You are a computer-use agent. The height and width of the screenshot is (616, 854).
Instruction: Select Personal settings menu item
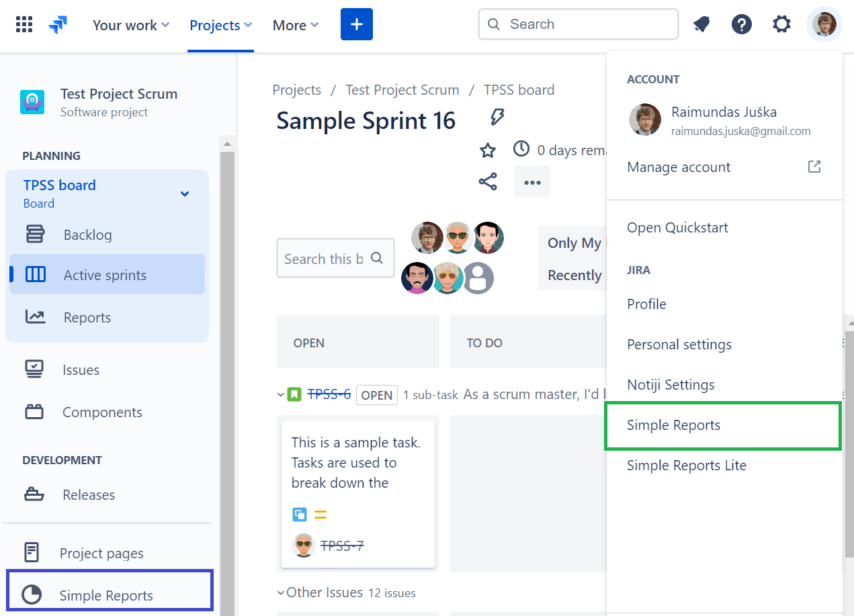pos(679,345)
